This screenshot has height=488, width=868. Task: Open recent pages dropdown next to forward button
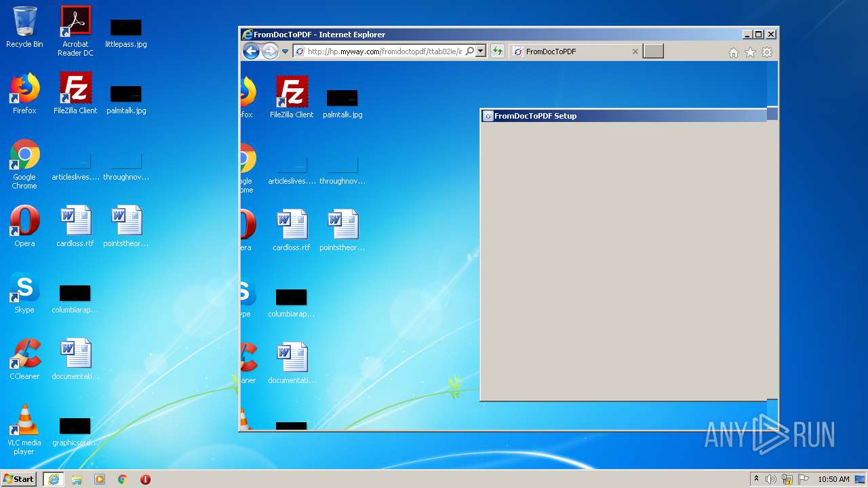tap(285, 52)
